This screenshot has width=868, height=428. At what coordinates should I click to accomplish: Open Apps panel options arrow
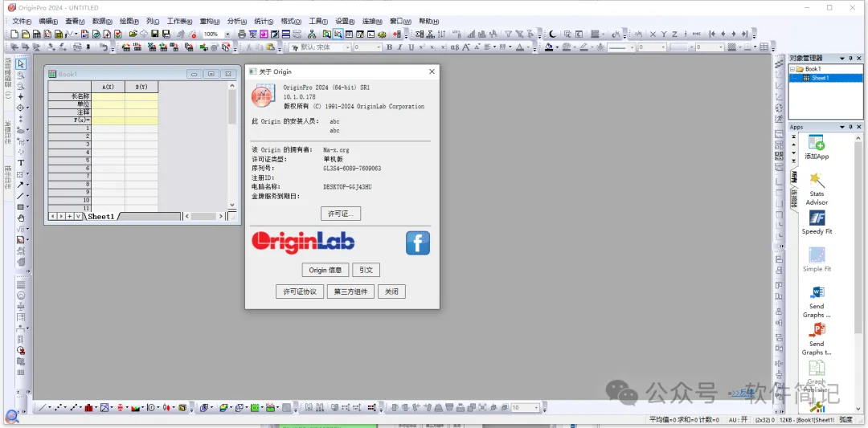pyautogui.click(x=842, y=127)
